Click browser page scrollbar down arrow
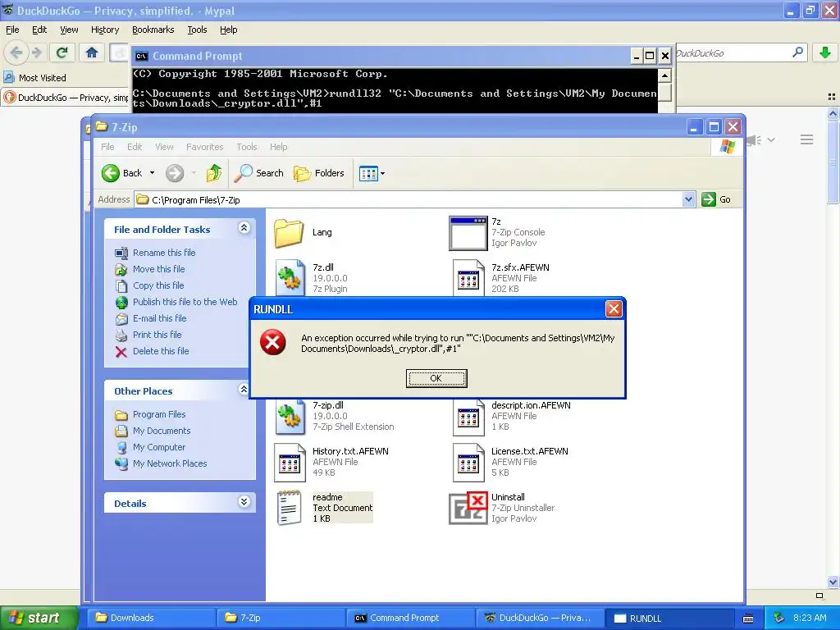Viewport: 840px width, 630px height. click(x=833, y=582)
